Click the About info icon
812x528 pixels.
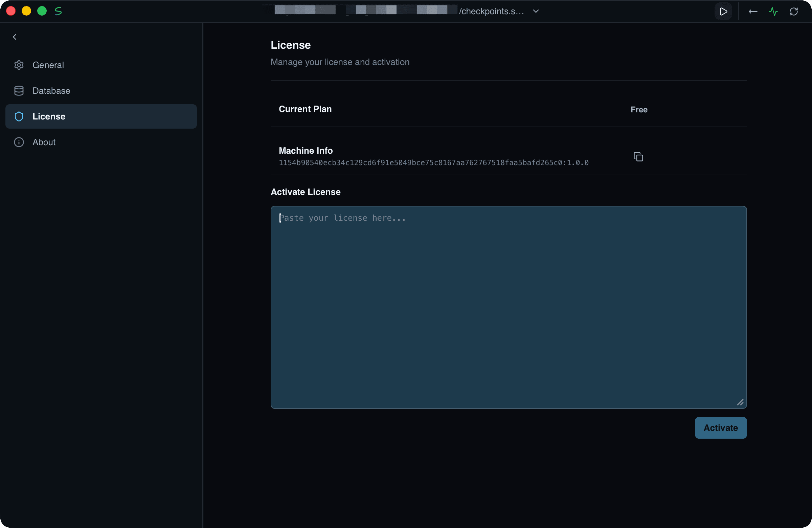pos(19,142)
